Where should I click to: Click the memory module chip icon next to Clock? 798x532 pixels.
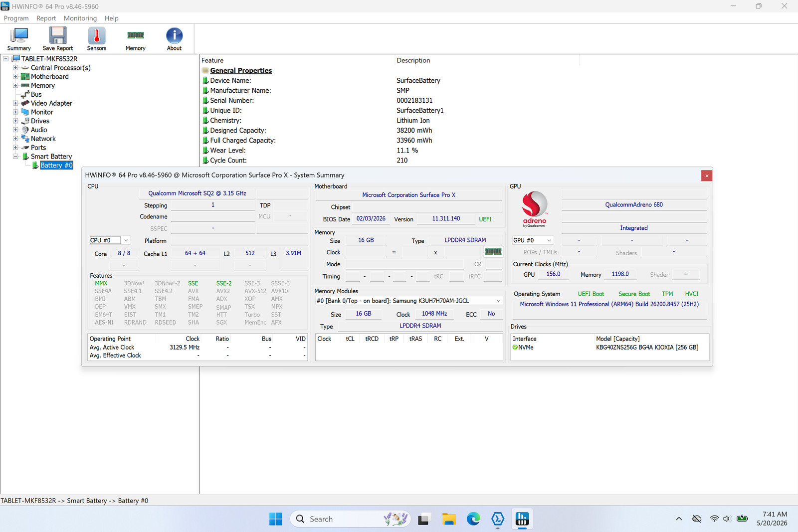[493, 252]
